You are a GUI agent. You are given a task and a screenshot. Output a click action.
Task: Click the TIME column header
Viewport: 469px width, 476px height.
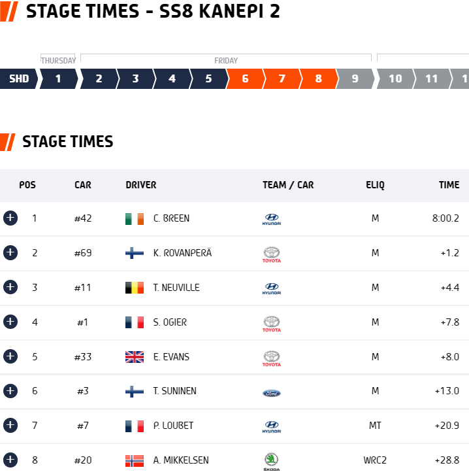coord(449,185)
